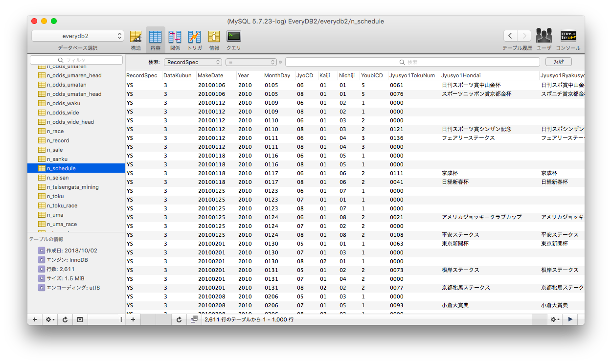
Task: Select table n_odds_umaren_head
Action: [76, 75]
